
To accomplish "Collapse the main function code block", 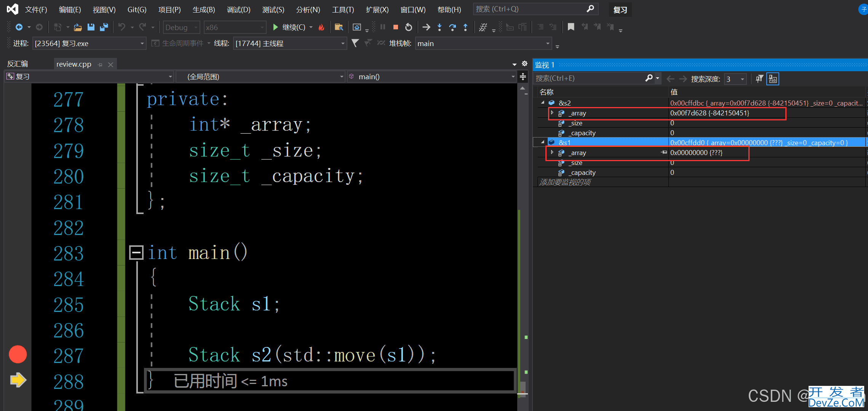I will pyautogui.click(x=136, y=253).
